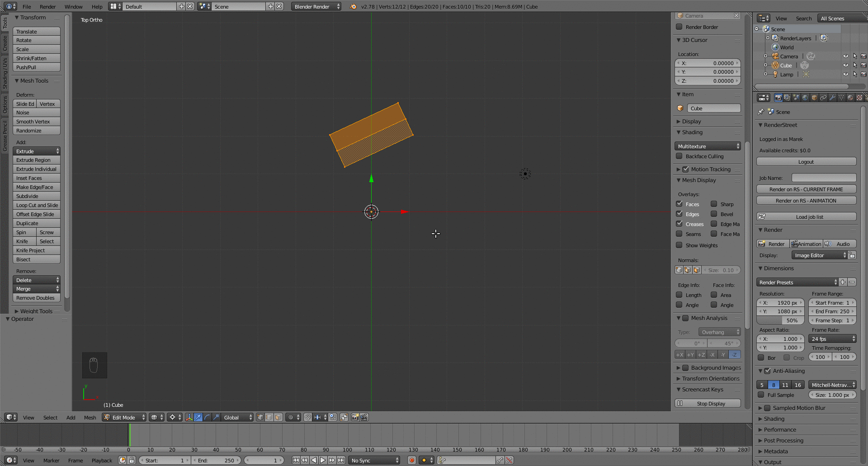The width and height of the screenshot is (868, 466).
Task: Enable the Backface Culling checkbox
Action: (x=679, y=156)
